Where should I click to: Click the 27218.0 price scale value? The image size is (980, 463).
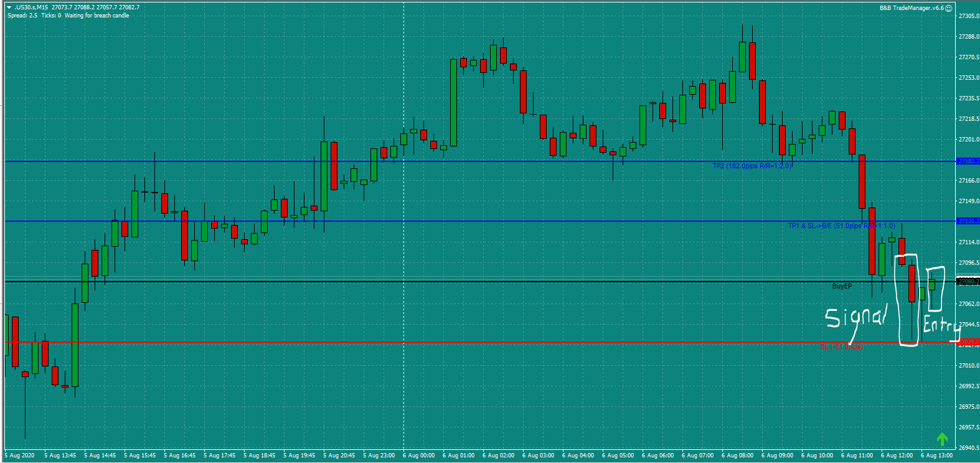969,119
